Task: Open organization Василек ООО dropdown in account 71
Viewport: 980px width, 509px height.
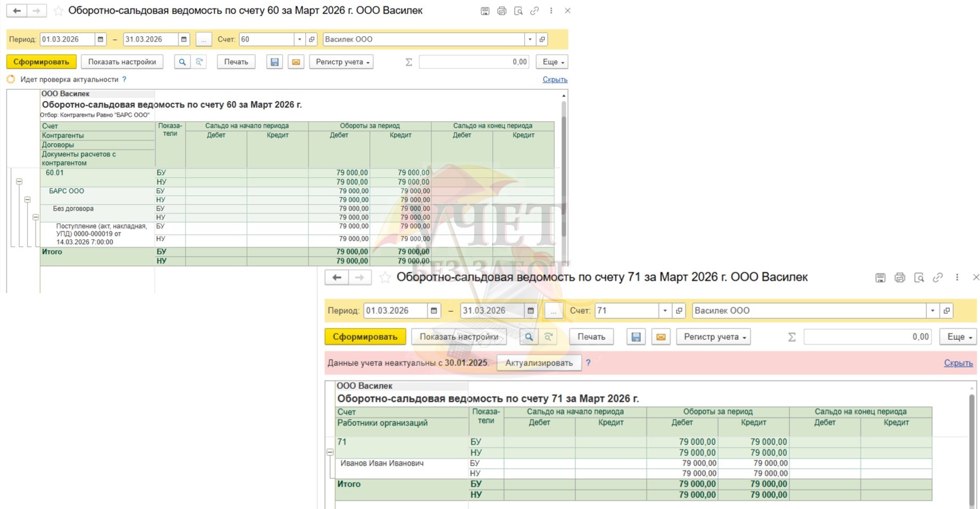Action: [x=932, y=311]
